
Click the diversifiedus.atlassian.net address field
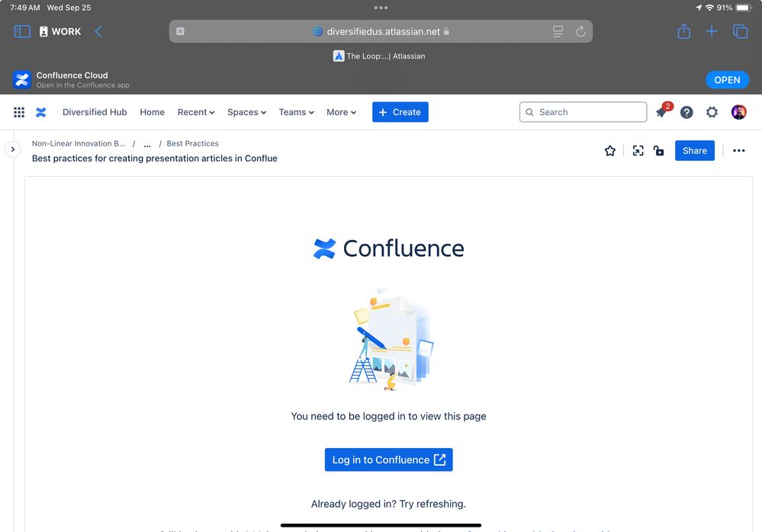381,31
